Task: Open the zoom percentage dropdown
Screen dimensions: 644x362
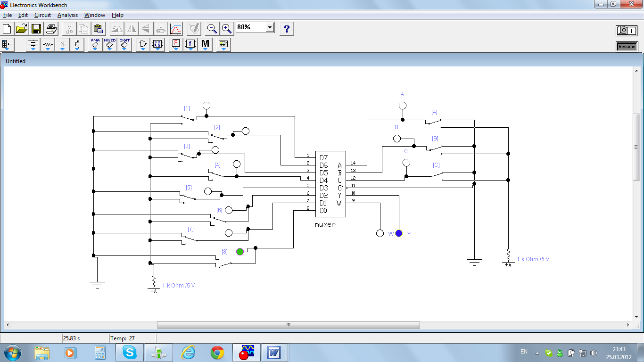Action: pos(270,27)
